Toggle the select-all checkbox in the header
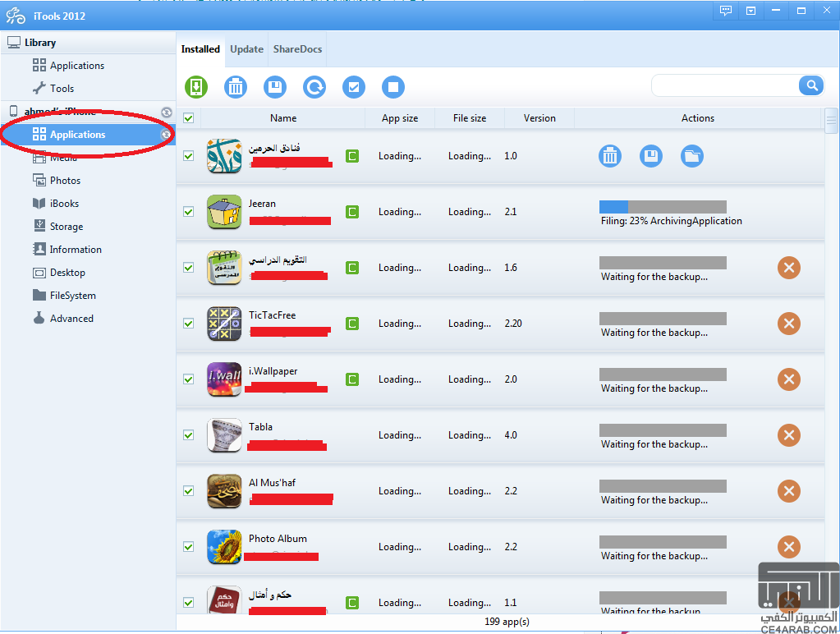 (x=189, y=118)
